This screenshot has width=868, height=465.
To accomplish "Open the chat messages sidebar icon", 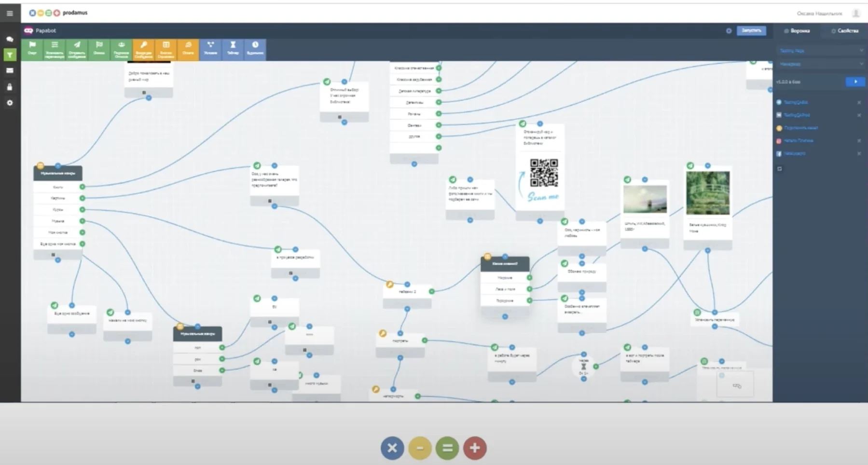I will pyautogui.click(x=10, y=39).
